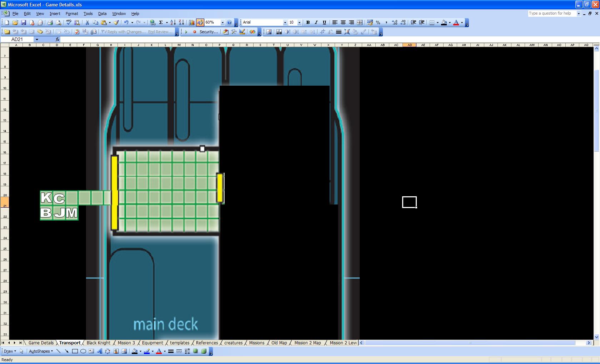600x364 pixels.
Task: Insert a hyperlink
Action: pos(152,22)
